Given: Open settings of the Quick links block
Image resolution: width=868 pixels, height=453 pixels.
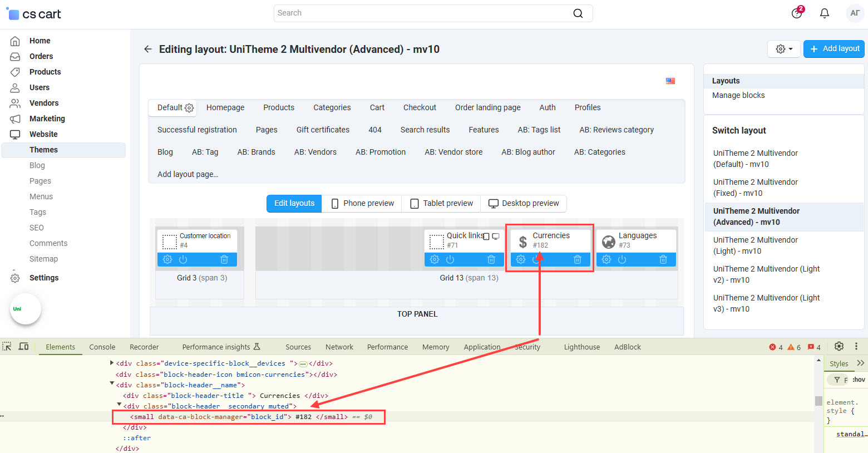Looking at the screenshot, I should 435,259.
